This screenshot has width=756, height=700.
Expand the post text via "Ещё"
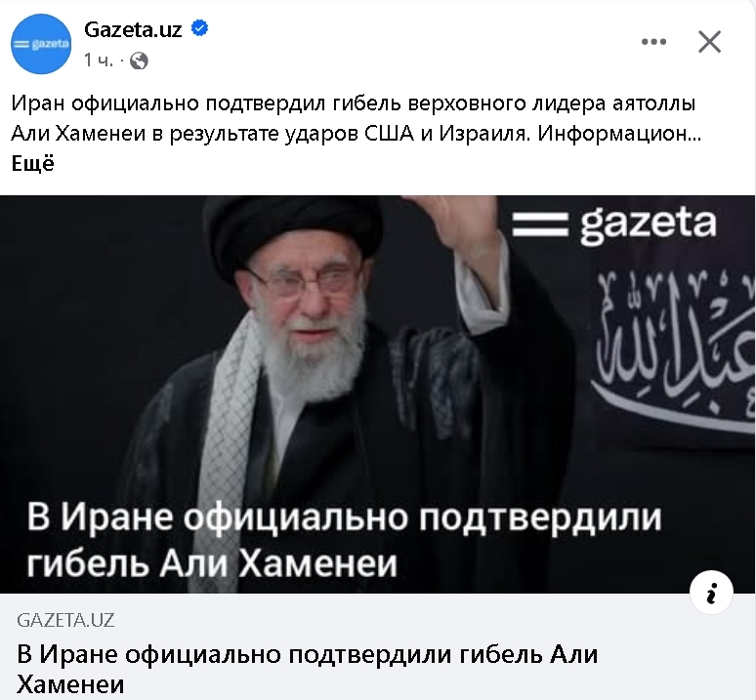pyautogui.click(x=33, y=163)
